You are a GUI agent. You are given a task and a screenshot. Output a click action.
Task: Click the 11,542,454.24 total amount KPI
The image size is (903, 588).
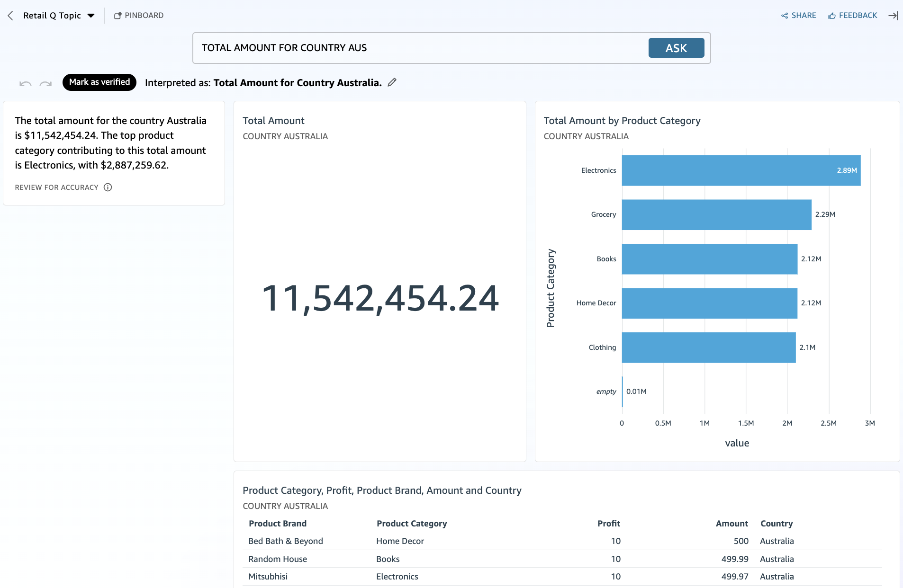[x=380, y=298]
